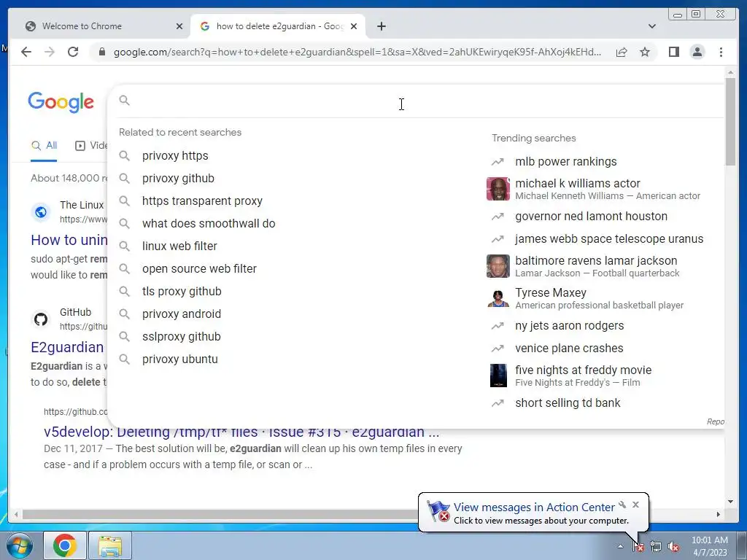Select suggestion privoxy android

pos(181,314)
